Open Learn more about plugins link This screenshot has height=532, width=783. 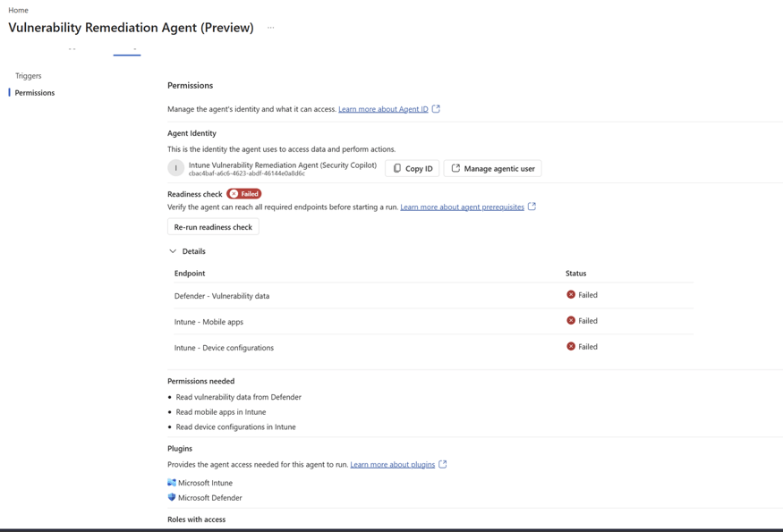tap(393, 465)
